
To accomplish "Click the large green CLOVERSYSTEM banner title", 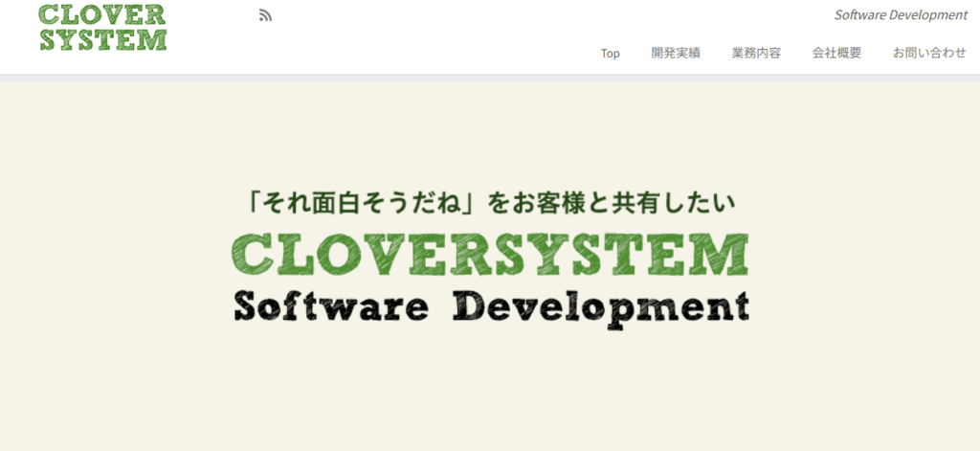I will [490, 255].
